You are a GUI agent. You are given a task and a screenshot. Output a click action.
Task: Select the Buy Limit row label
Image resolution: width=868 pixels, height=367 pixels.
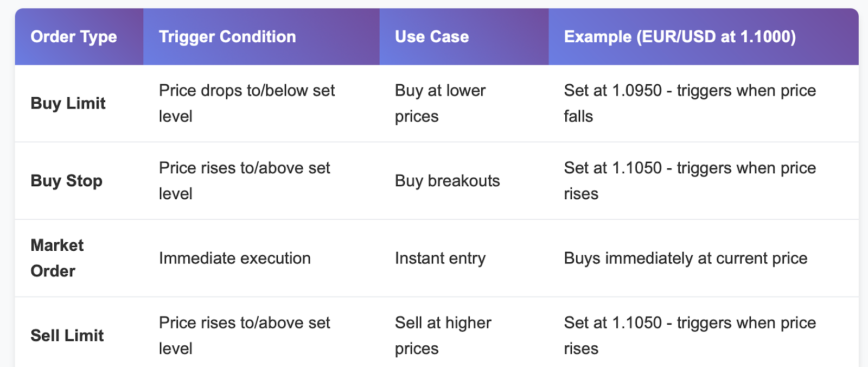point(68,103)
